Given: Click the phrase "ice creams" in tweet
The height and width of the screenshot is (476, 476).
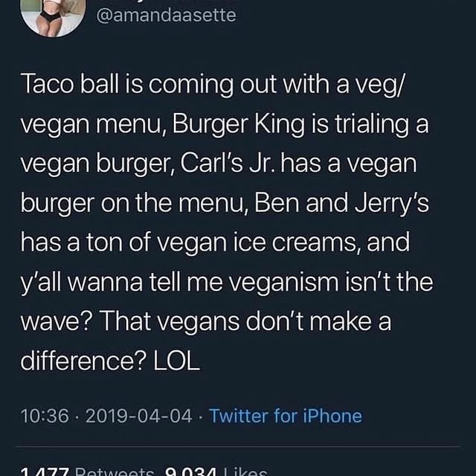Looking at the screenshot, I should 242,243.
